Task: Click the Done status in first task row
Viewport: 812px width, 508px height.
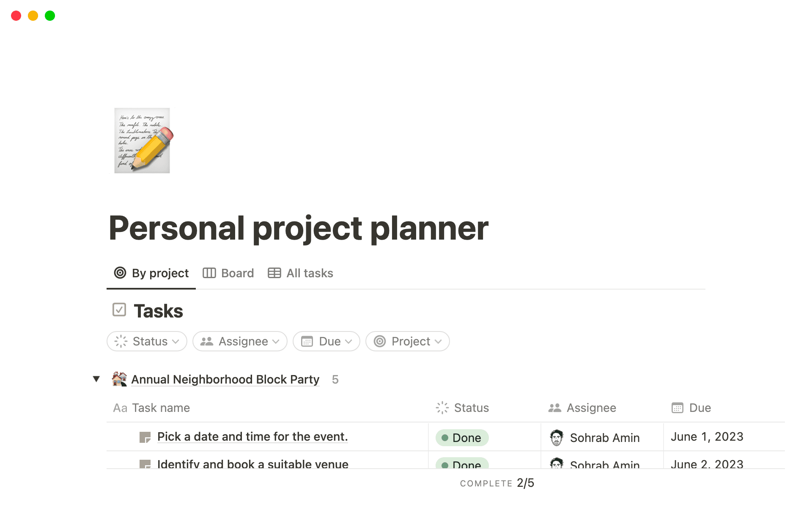Action: point(462,437)
